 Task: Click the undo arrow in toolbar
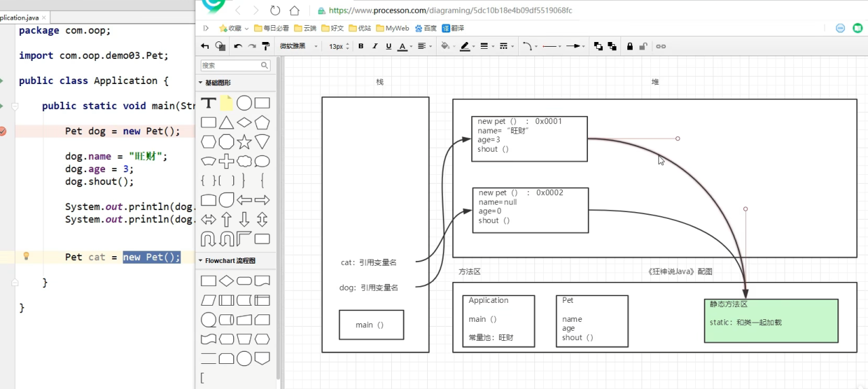238,46
